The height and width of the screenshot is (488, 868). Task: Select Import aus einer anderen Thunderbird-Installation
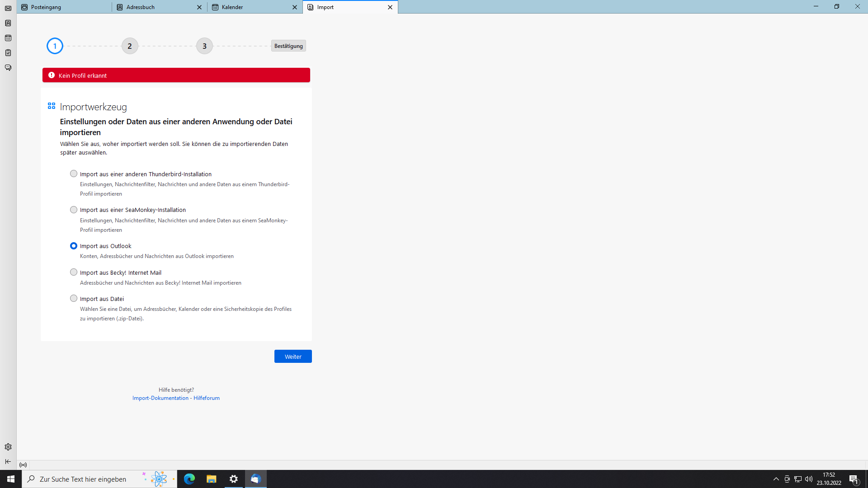pos(74,174)
